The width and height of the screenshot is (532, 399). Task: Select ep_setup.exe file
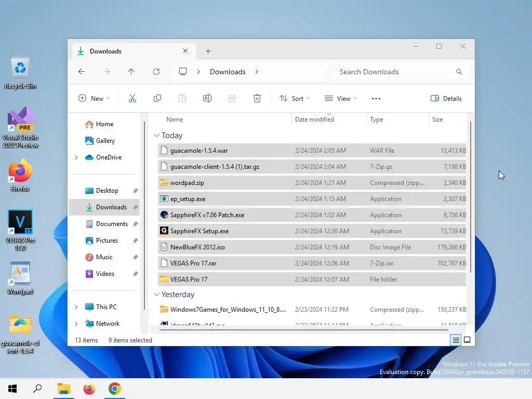point(312,199)
